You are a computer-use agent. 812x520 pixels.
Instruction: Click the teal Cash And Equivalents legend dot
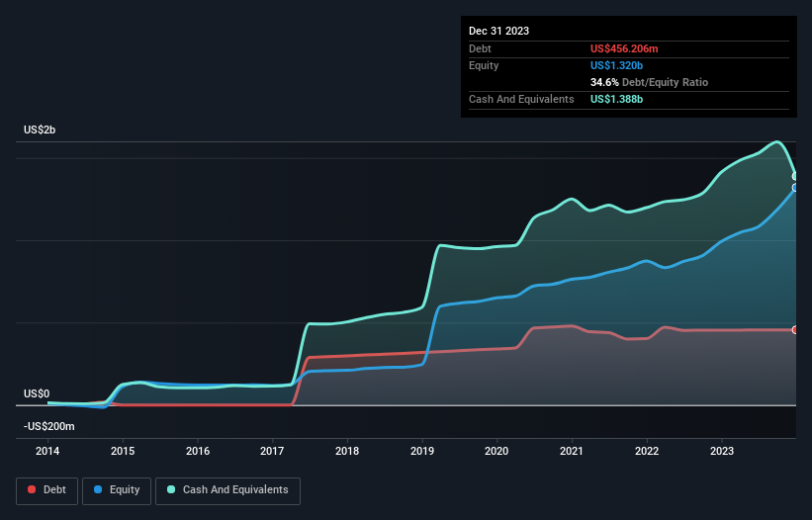pos(171,489)
